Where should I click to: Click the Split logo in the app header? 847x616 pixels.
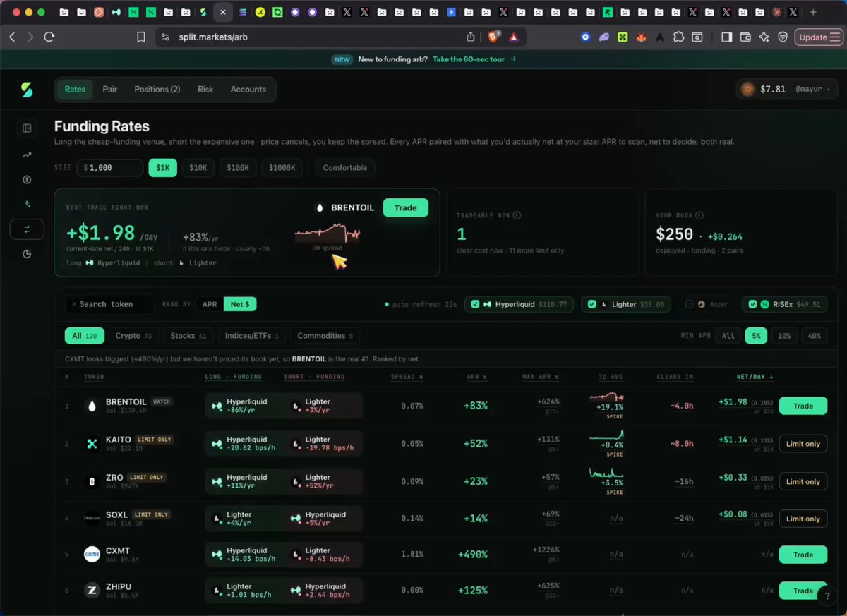tap(27, 90)
